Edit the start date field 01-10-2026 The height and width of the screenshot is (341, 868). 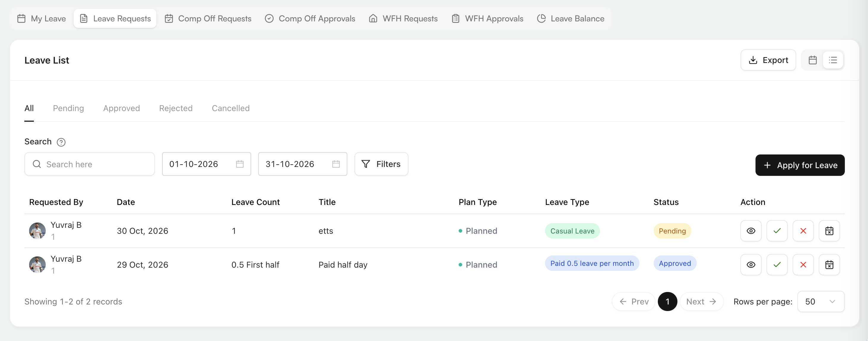pyautogui.click(x=206, y=164)
